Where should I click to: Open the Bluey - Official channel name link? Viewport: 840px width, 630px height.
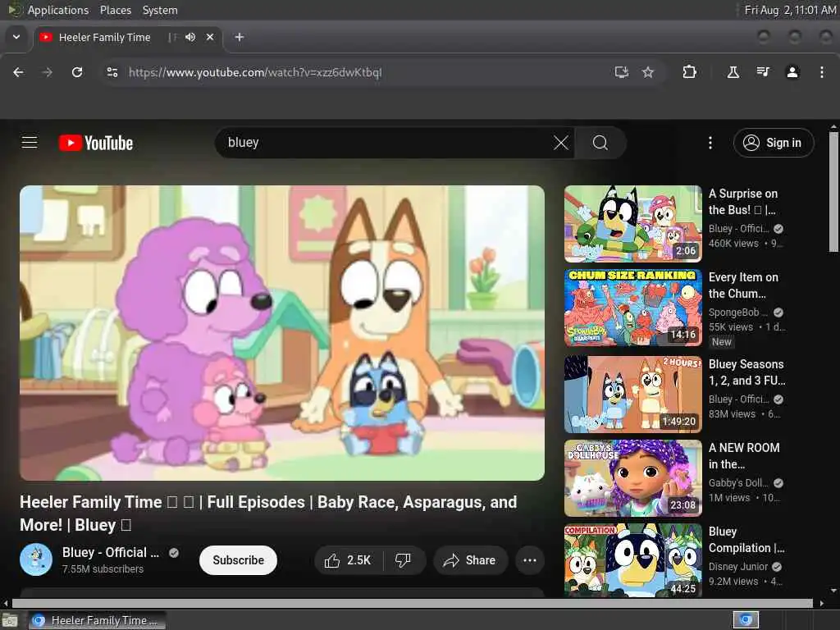coord(111,552)
